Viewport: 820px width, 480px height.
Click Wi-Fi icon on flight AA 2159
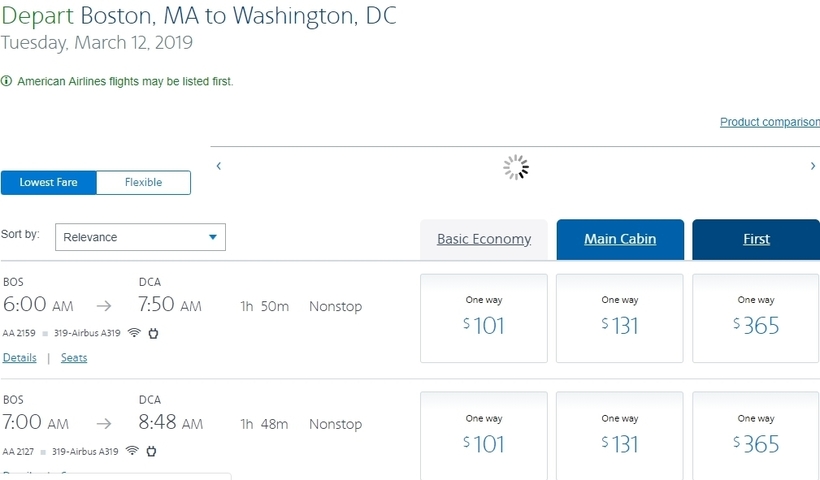pyautogui.click(x=134, y=333)
